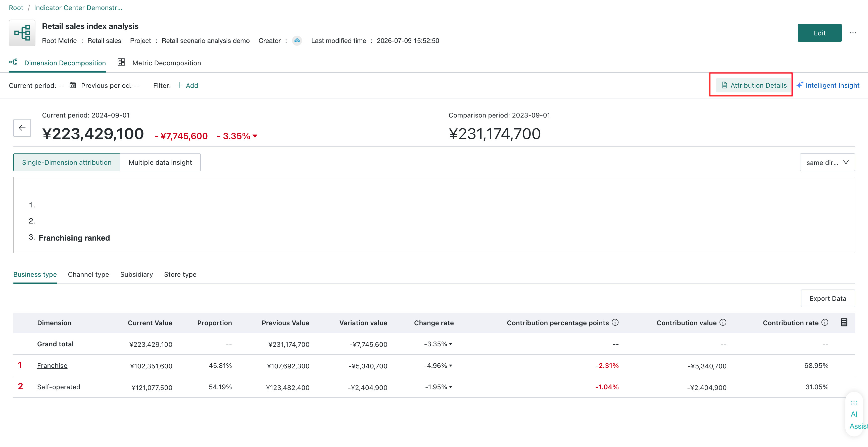Select Single-Dimension attribution toggle
This screenshot has width=868, height=447.
(67, 162)
